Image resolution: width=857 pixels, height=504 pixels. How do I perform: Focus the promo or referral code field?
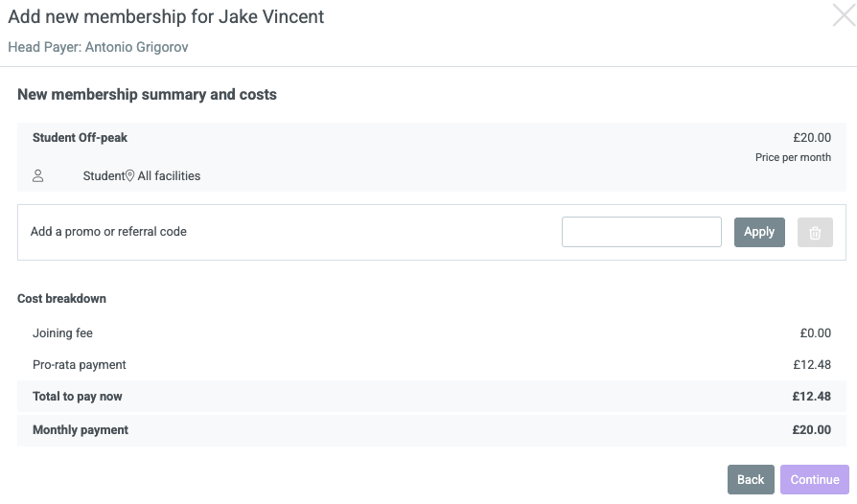pyautogui.click(x=641, y=232)
